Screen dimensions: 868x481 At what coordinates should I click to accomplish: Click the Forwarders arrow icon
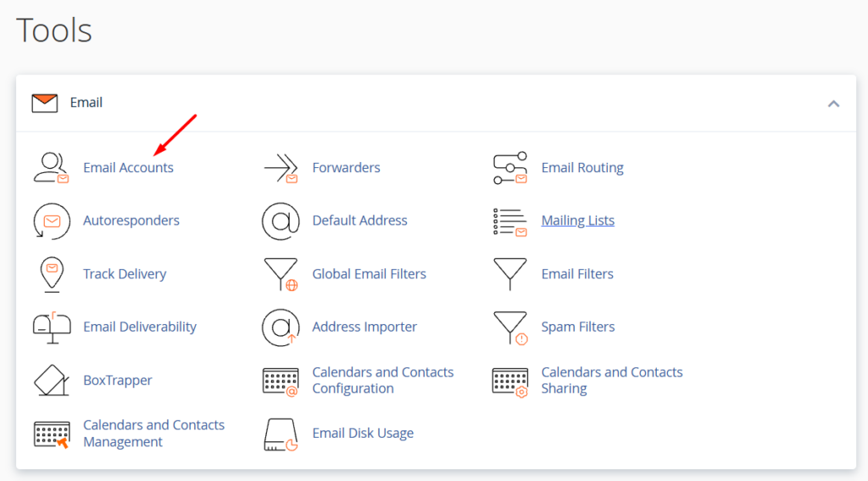tap(281, 167)
